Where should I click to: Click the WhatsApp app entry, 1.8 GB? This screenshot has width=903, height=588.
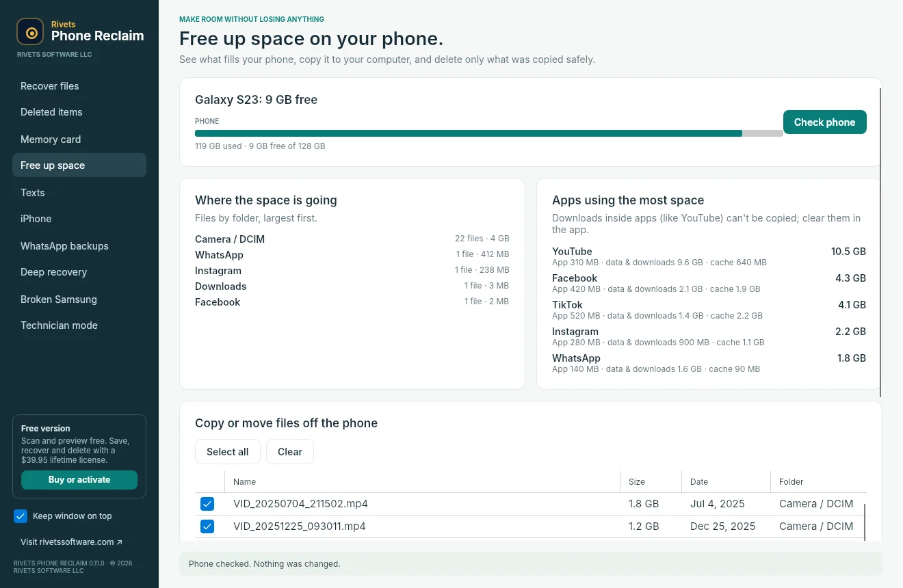709,363
